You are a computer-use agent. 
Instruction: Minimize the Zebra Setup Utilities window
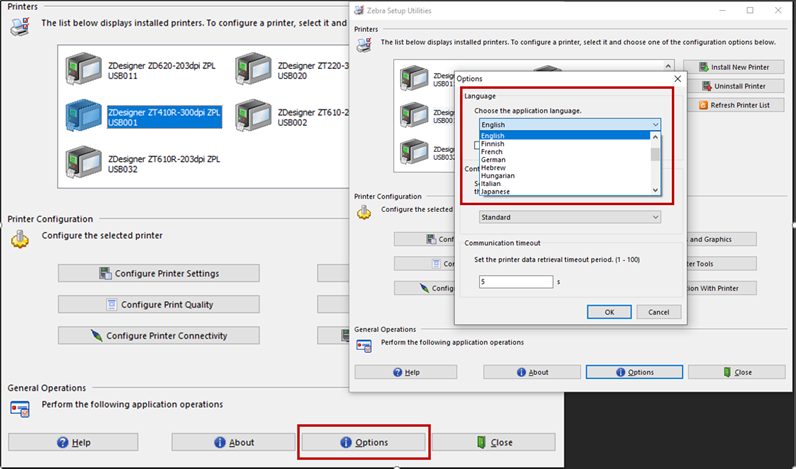tap(722, 10)
